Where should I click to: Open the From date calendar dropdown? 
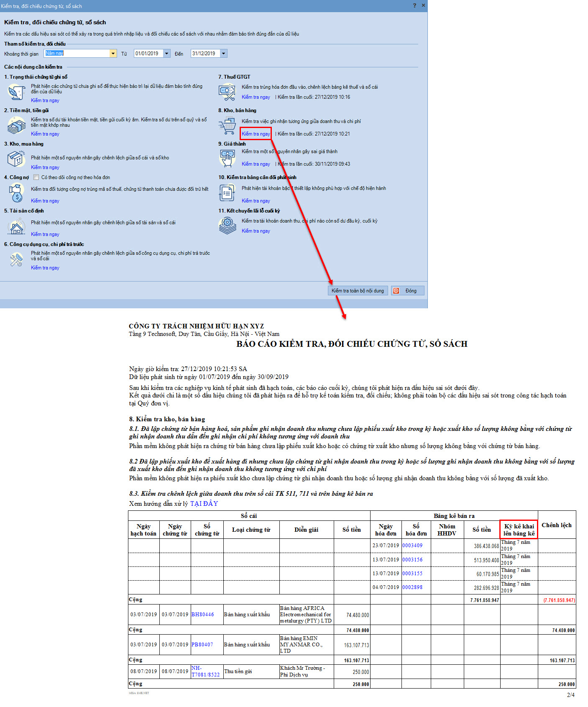click(x=167, y=54)
